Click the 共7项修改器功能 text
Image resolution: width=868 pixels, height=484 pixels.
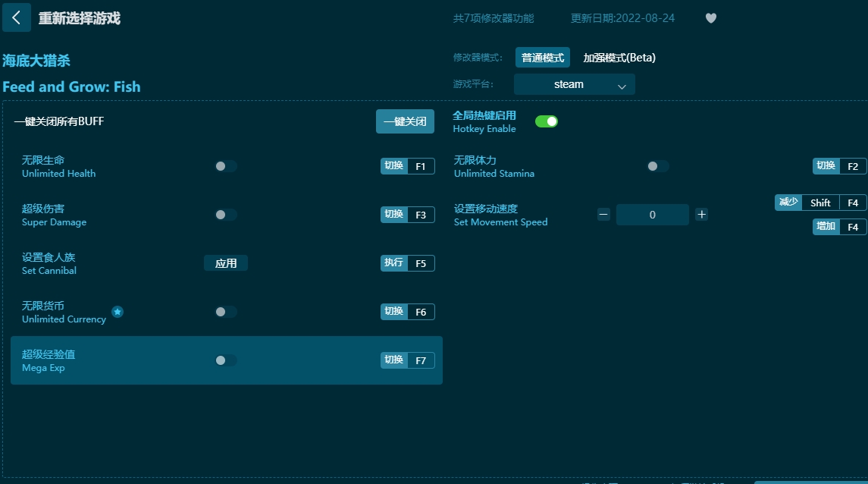coord(494,18)
